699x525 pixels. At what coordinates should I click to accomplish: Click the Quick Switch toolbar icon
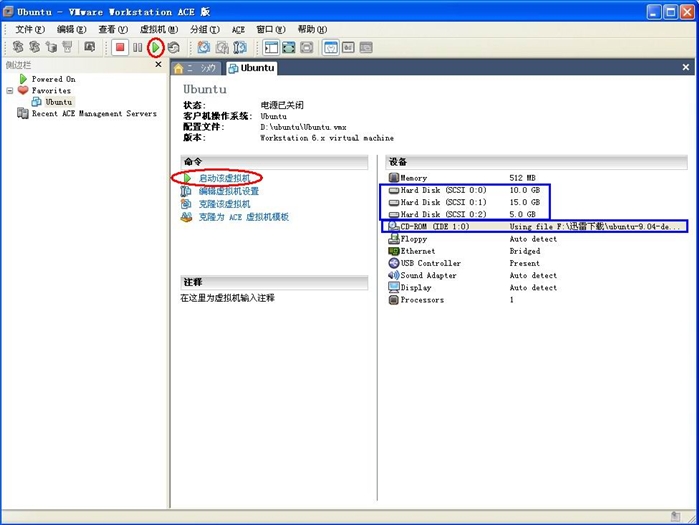pyautogui.click(x=306, y=47)
